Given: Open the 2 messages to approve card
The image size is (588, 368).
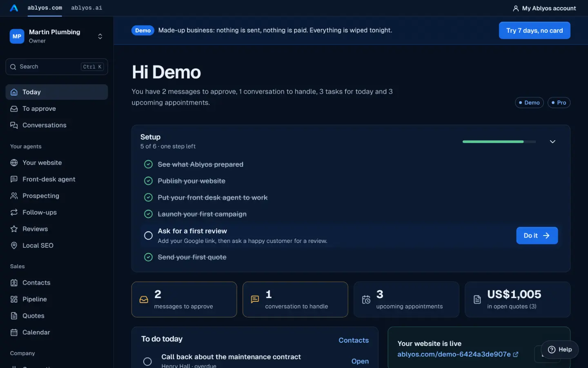Looking at the screenshot, I should (x=184, y=299).
